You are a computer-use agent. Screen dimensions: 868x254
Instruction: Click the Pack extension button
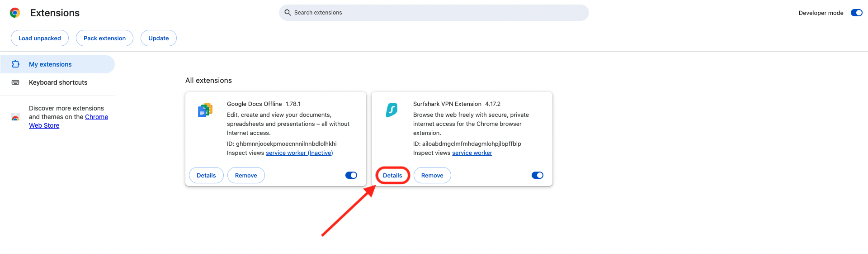pos(104,38)
